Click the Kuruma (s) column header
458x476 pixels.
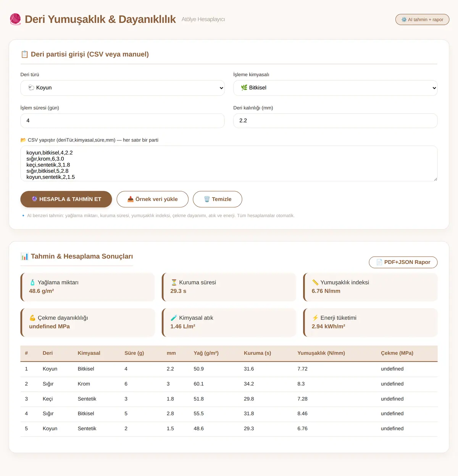click(258, 353)
